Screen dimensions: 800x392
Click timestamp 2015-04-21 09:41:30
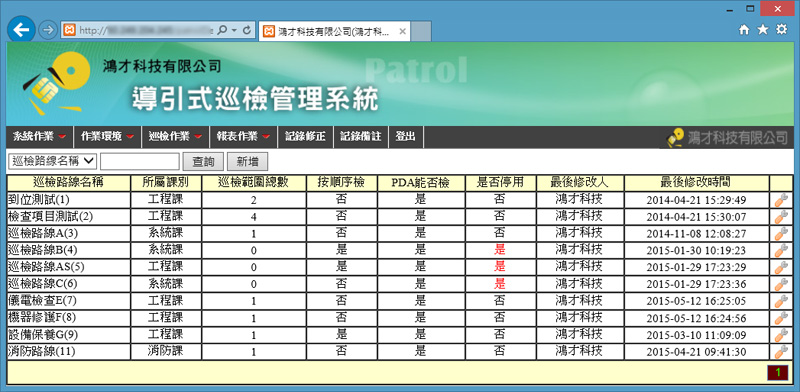pos(696,352)
